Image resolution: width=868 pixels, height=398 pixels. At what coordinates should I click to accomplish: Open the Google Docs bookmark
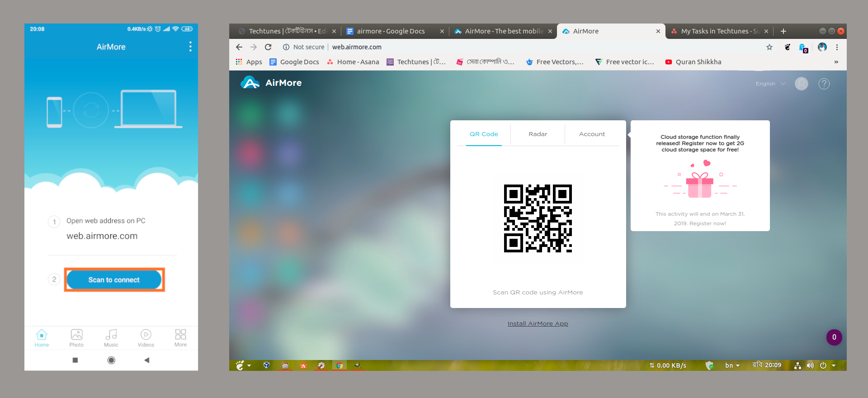pos(294,62)
